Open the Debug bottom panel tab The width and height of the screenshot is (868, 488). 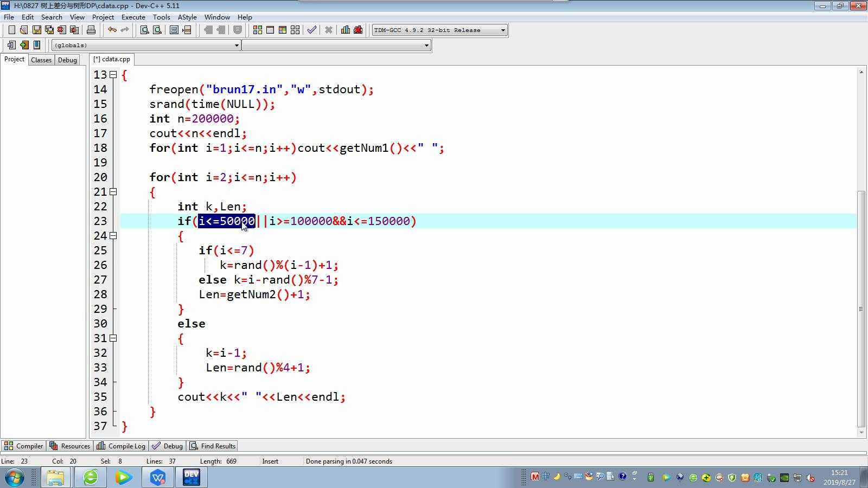[x=168, y=446]
